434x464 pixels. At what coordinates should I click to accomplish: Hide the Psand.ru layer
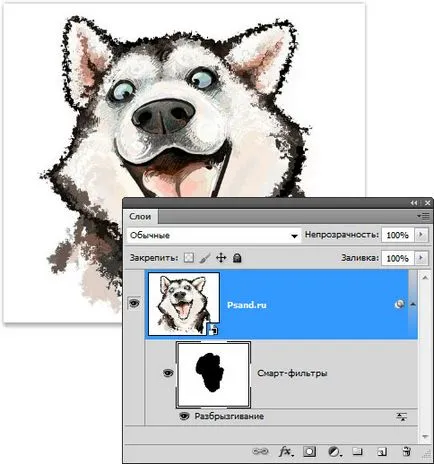click(x=134, y=303)
